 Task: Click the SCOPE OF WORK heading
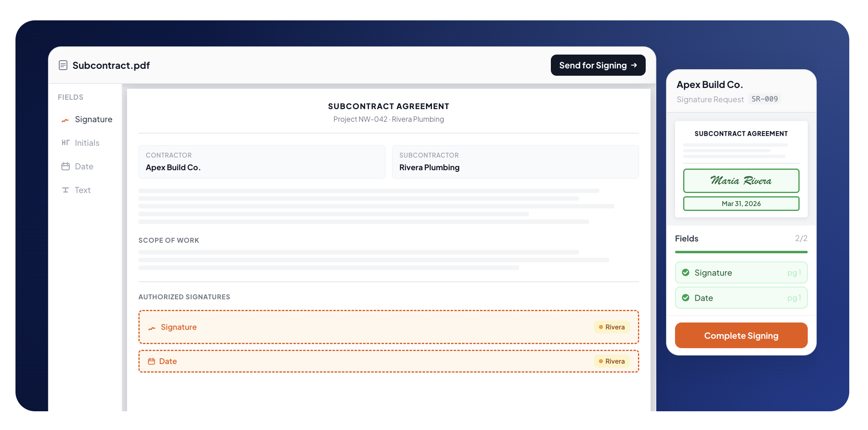click(x=169, y=240)
